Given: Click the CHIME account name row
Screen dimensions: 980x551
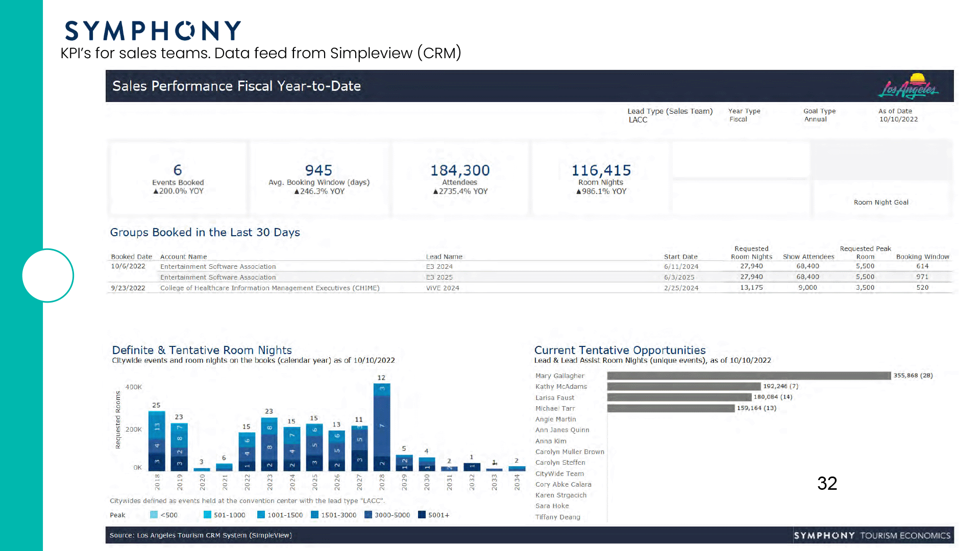Looking at the screenshot, I should (x=269, y=288).
